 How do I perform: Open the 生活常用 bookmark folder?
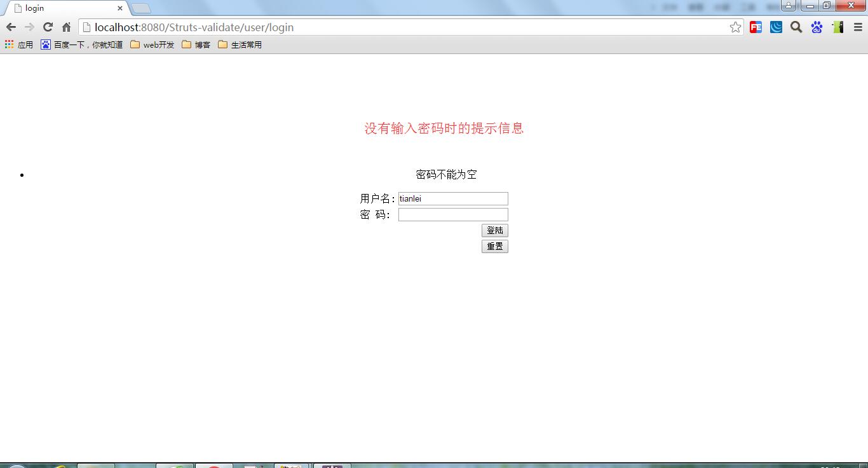click(240, 45)
